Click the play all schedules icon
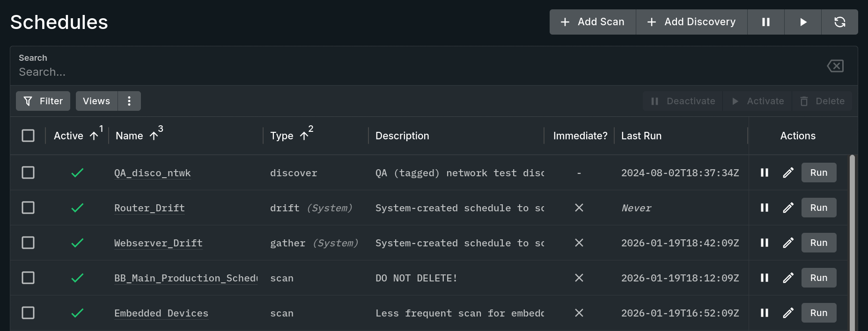The image size is (868, 331). pyautogui.click(x=803, y=22)
